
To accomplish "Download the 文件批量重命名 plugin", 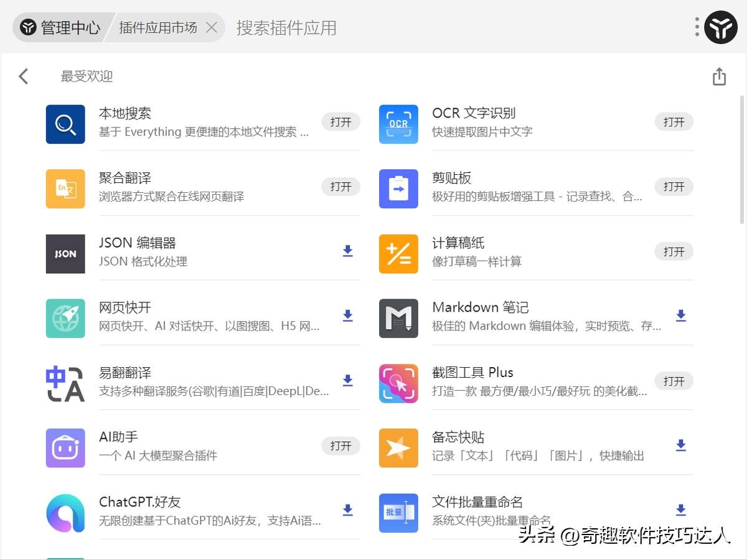I will click(680, 510).
